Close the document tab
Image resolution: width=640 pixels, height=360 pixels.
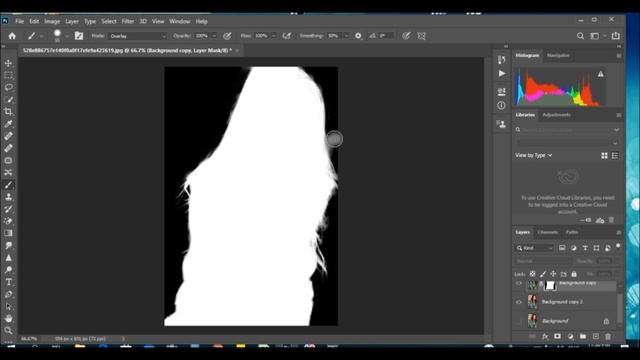[x=237, y=51]
